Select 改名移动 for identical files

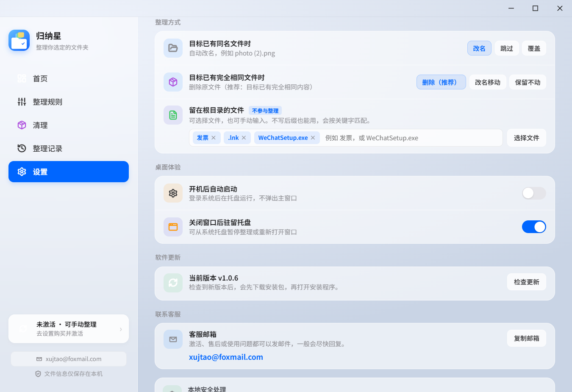(488, 82)
